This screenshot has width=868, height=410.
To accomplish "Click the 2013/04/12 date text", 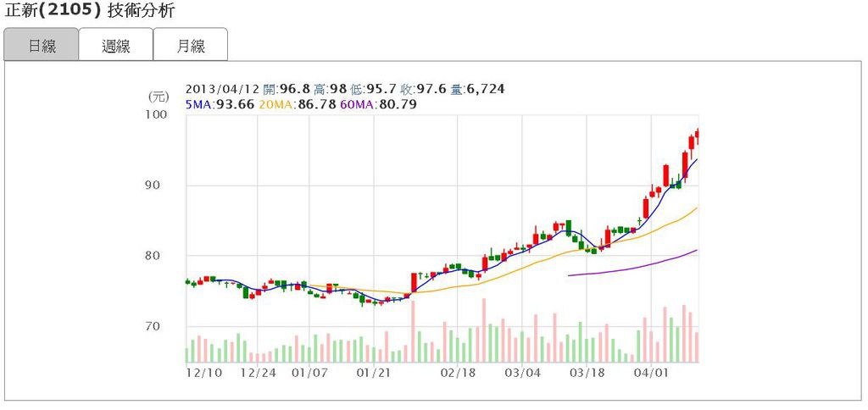I will coord(223,89).
